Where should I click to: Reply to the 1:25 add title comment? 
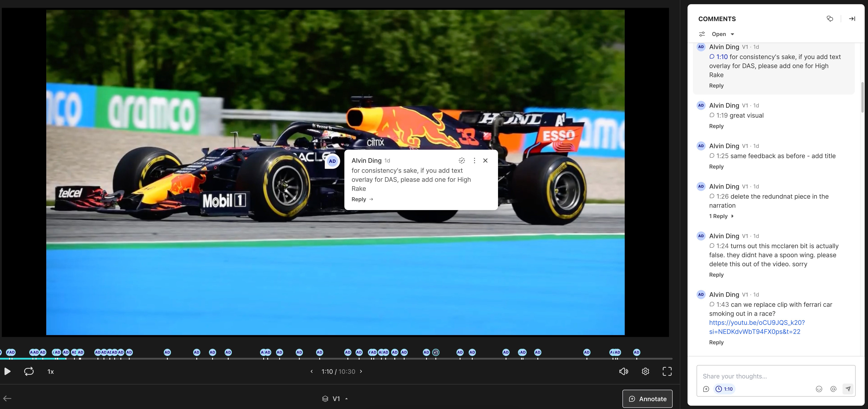716,166
